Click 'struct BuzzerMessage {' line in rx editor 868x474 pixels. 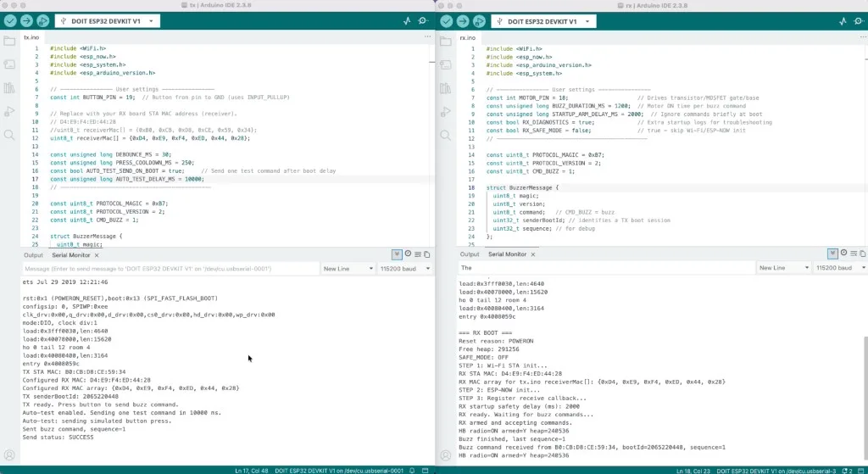[522, 187]
